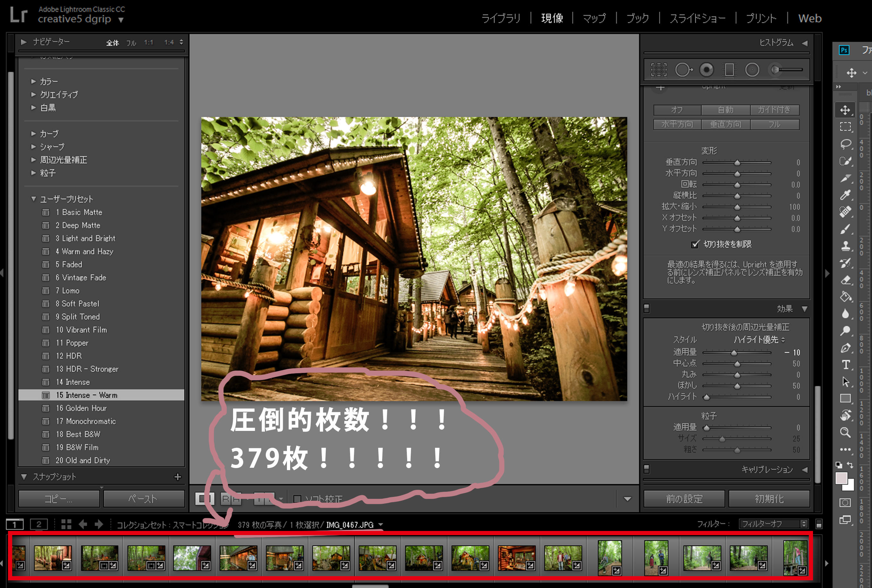This screenshot has height=588, width=872.
Task: Toggle the 効果 panel on/off switch
Action: pos(647,308)
